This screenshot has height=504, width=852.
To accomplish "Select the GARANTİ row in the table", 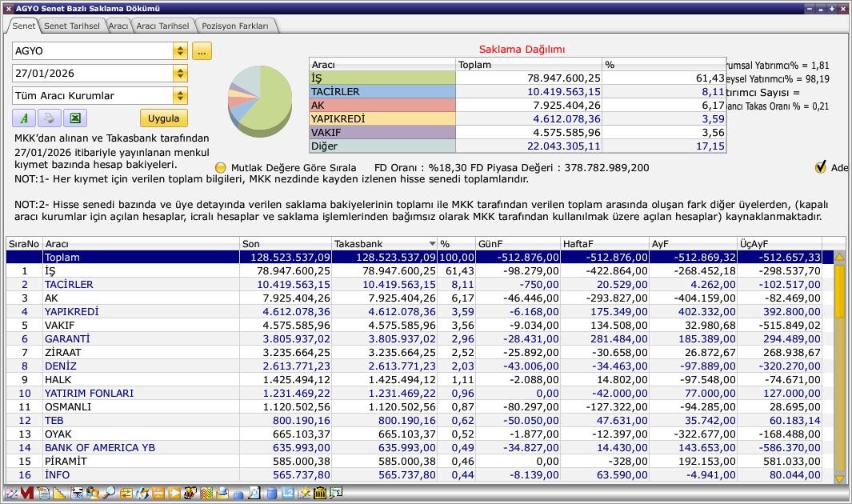I will click(x=67, y=338).
